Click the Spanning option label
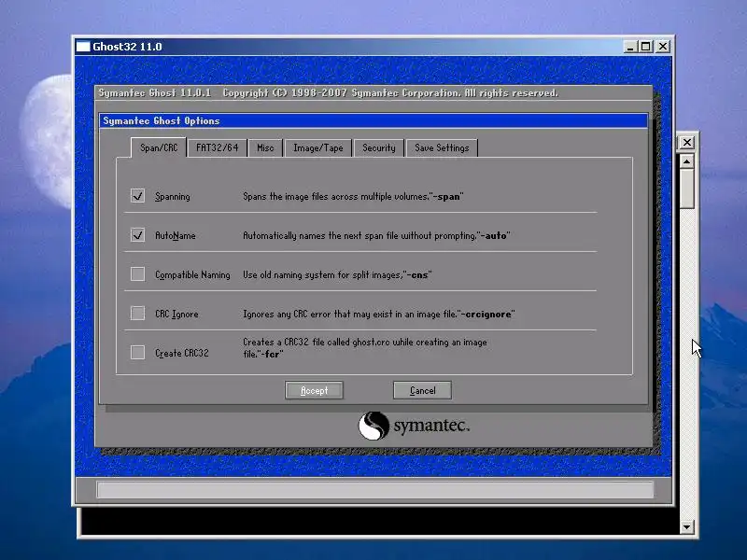The image size is (747, 560). (x=173, y=197)
